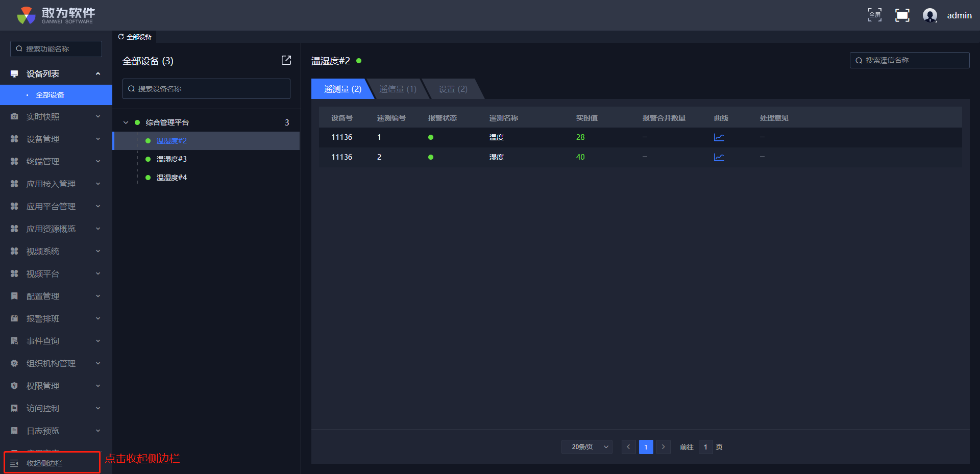Select the 温湿度#3 device in tree

point(171,159)
